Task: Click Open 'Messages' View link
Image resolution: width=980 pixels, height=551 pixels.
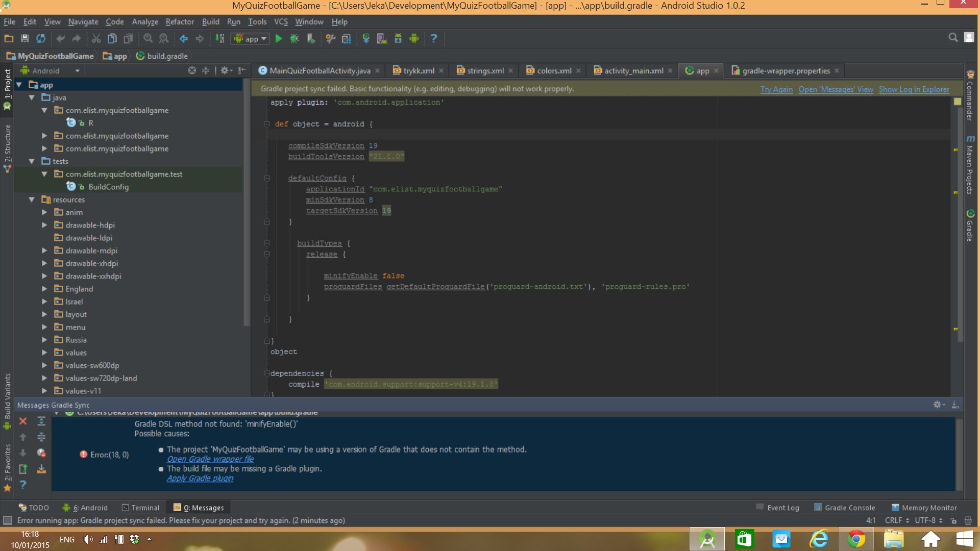Action: pyautogui.click(x=836, y=89)
